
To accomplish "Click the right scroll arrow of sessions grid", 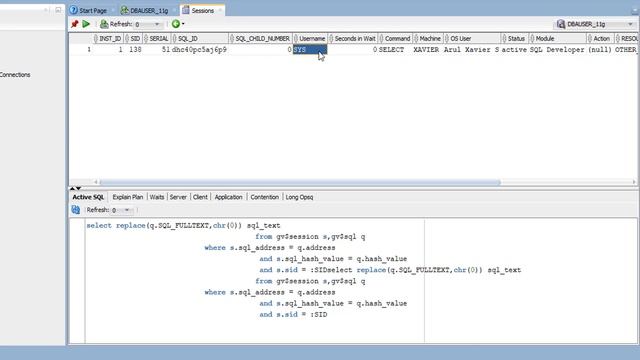I will click(x=634, y=182).
